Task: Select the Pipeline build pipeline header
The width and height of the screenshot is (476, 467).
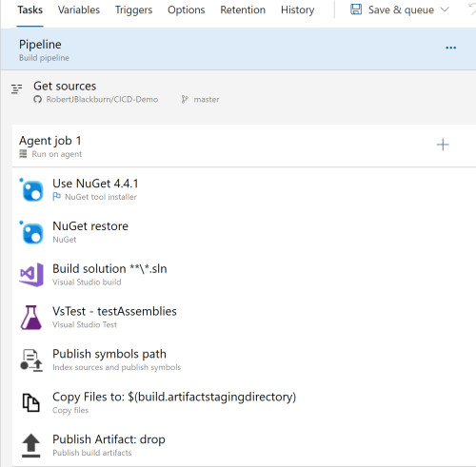Action: tap(238, 49)
